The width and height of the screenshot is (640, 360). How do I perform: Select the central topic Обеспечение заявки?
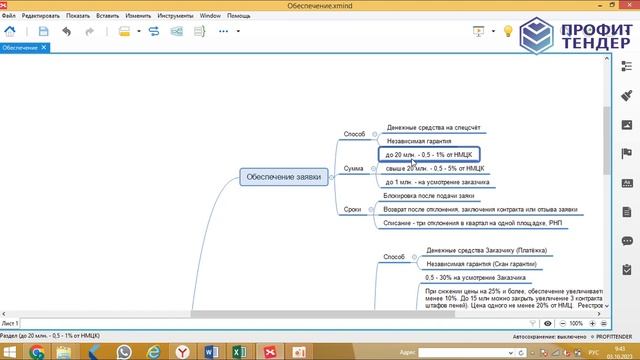pos(284,177)
